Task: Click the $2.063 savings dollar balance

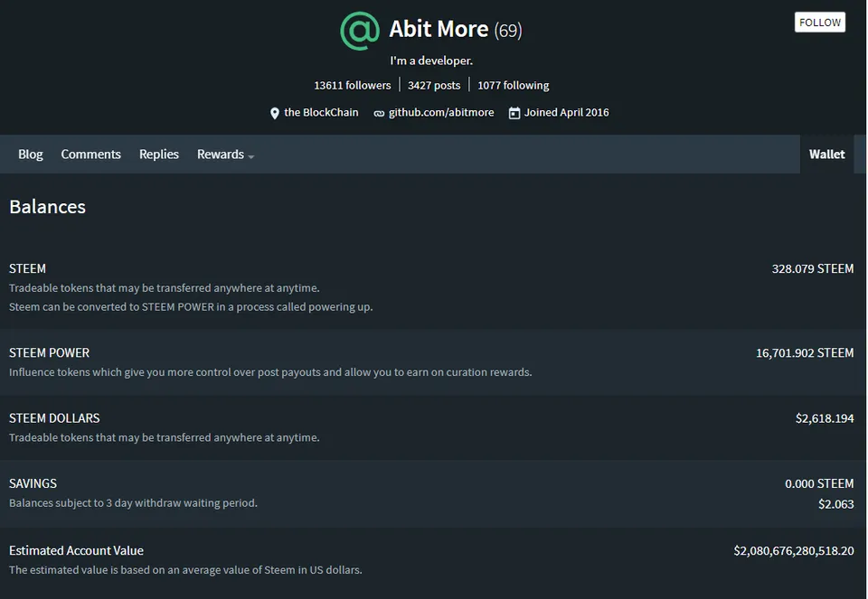Action: point(835,504)
